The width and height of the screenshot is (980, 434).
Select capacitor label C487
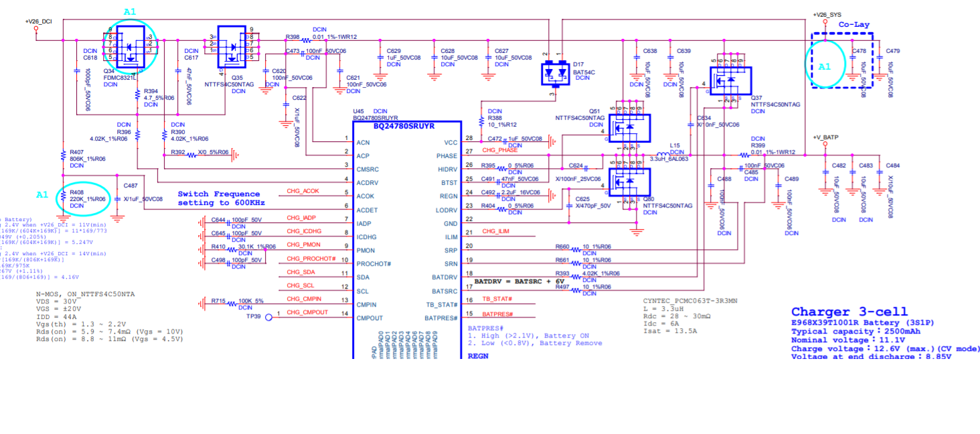[131, 186]
